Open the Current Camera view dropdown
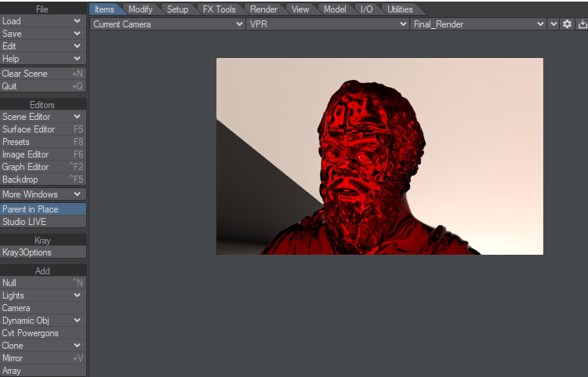Viewport: 588px width, 377px height. 168,24
